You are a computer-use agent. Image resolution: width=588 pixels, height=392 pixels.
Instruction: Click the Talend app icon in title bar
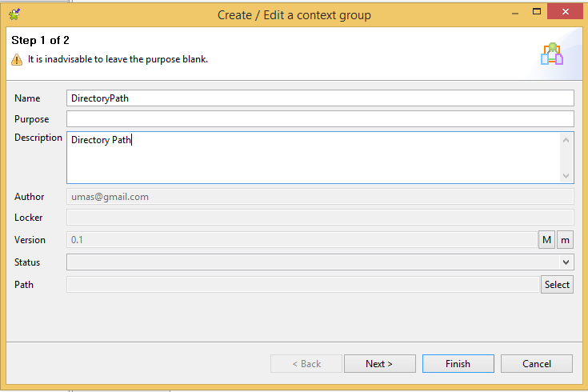click(14, 14)
